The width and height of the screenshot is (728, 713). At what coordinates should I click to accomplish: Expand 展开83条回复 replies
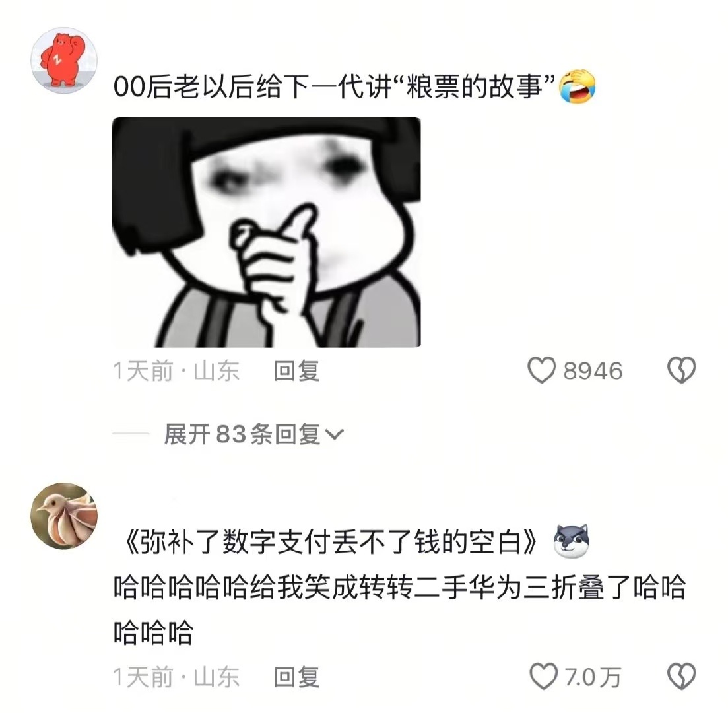tap(253, 434)
